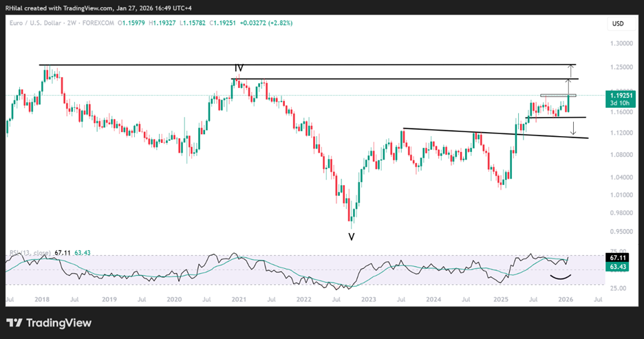Image resolution: width=644 pixels, height=339 pixels.
Task: Click the green current price tag on price axis
Action: 620,99
